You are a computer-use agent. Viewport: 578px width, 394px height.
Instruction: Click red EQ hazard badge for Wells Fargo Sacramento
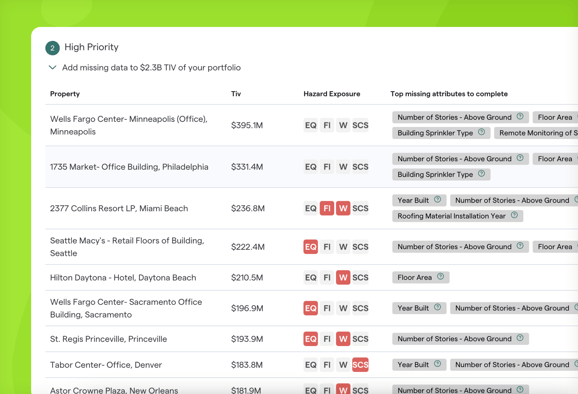(x=310, y=308)
